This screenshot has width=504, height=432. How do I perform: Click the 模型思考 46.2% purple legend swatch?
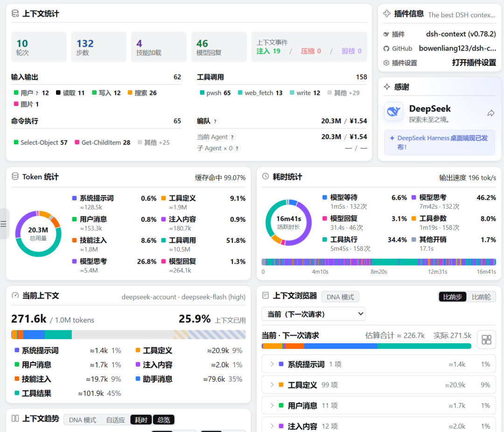point(413,197)
